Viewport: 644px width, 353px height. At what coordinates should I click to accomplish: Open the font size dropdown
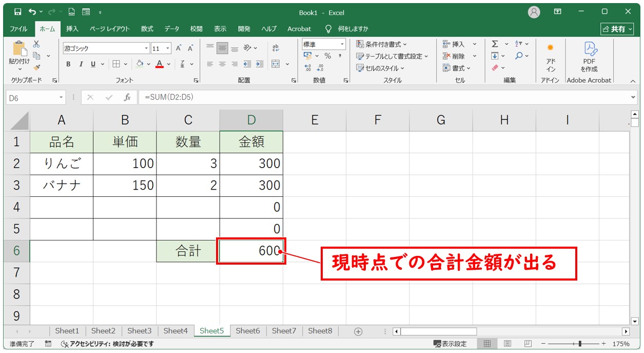click(168, 48)
